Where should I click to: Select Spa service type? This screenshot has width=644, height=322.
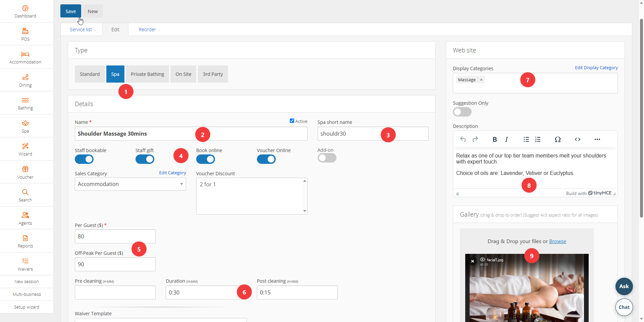click(x=115, y=74)
